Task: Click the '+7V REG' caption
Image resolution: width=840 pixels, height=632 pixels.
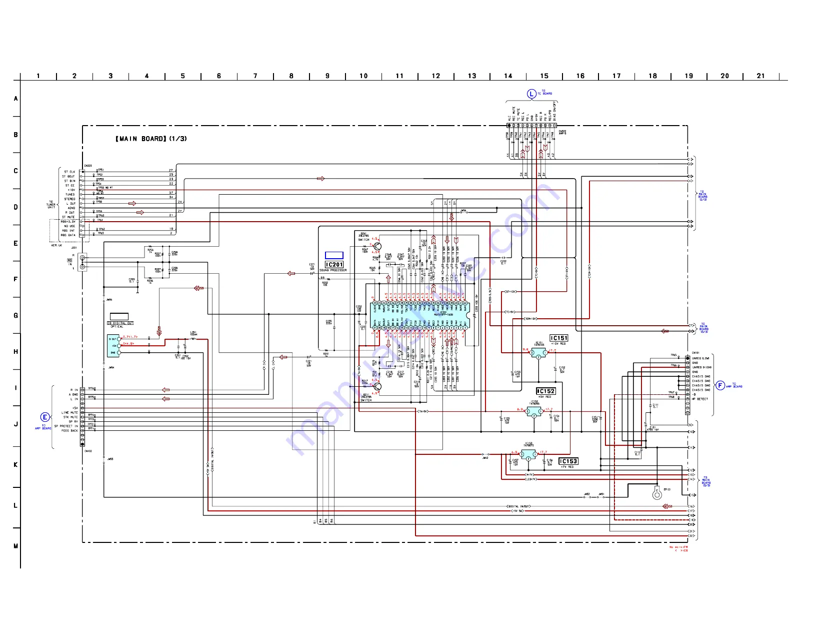Action: 567,467
